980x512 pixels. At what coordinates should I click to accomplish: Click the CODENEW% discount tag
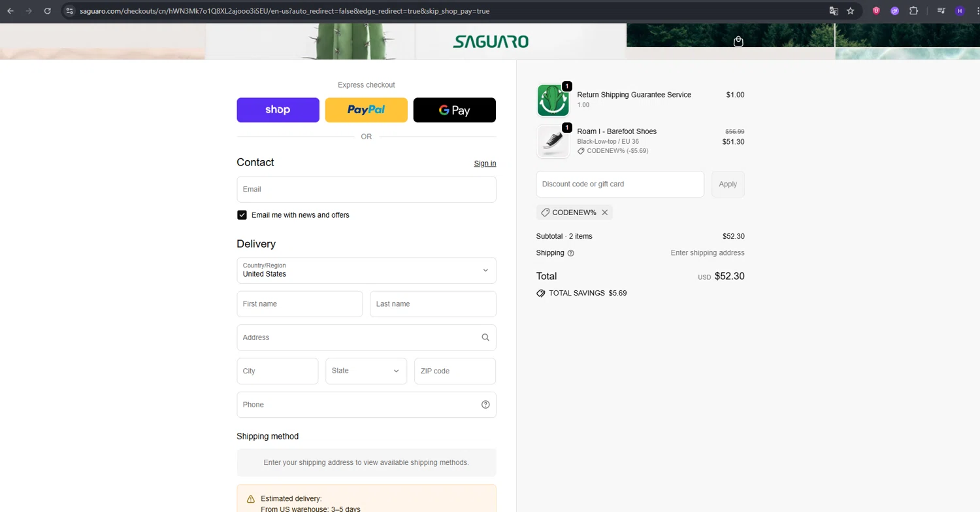574,213
